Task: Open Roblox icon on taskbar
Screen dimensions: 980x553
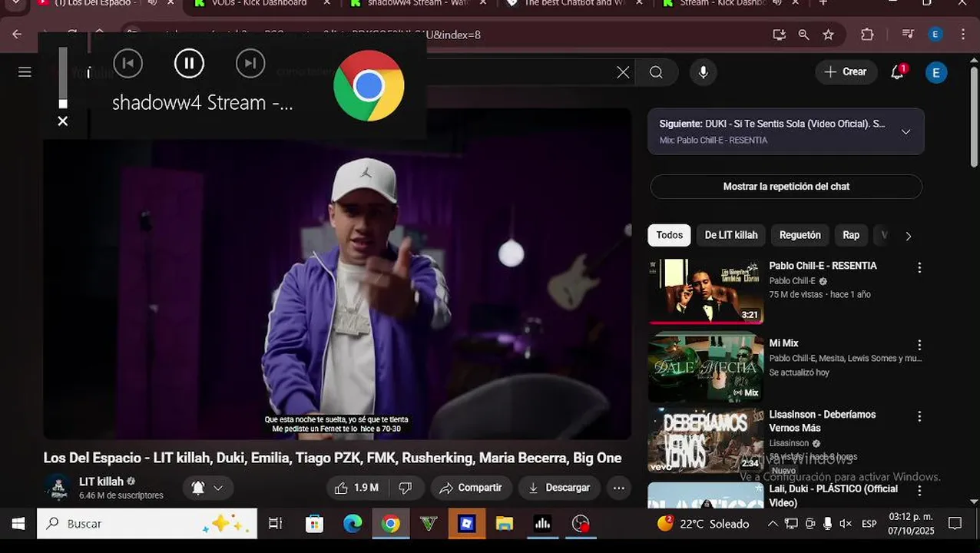Action: click(466, 524)
